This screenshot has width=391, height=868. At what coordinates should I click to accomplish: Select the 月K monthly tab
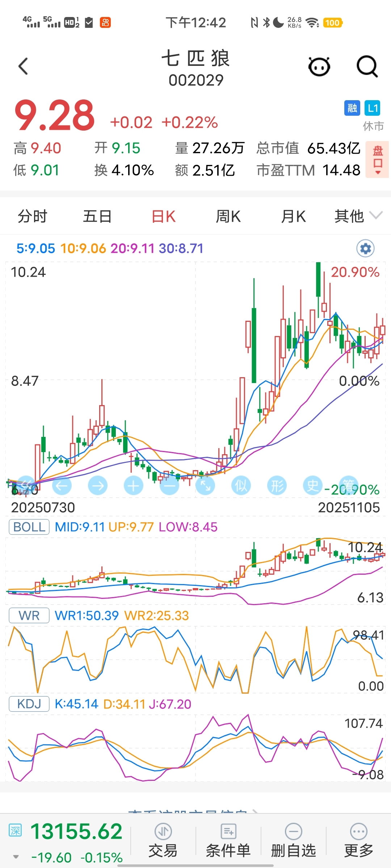(294, 216)
